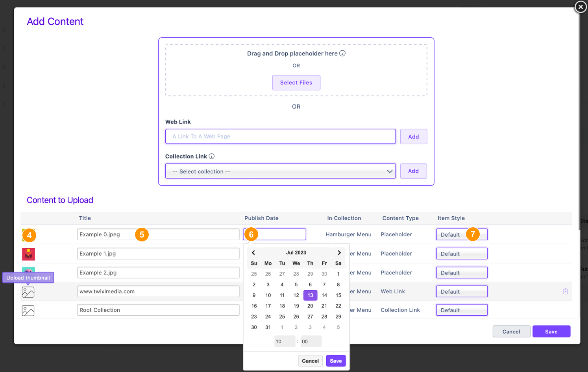Click the minutes field showing 00
Image resolution: width=588 pixels, height=372 pixels.
(x=311, y=341)
